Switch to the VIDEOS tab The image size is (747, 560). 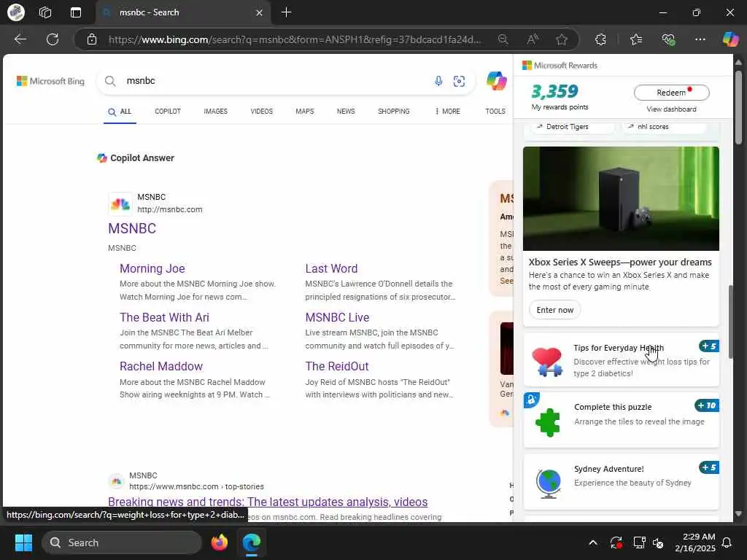click(262, 112)
